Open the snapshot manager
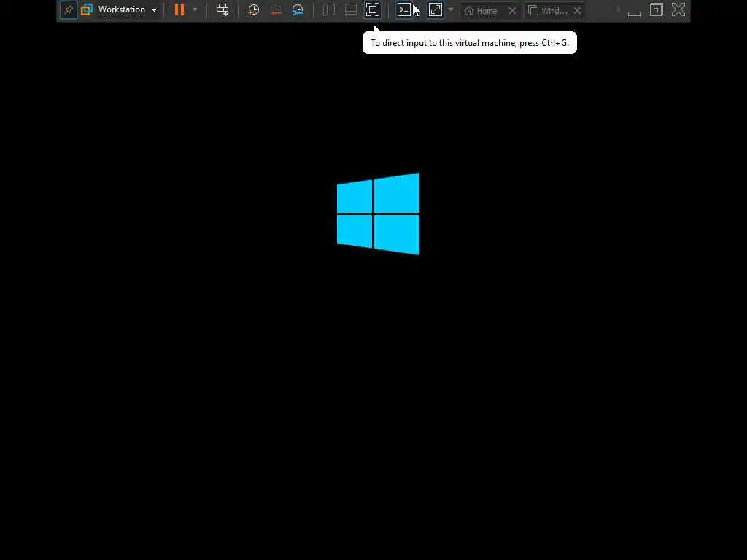This screenshot has width=747, height=560. (x=298, y=10)
